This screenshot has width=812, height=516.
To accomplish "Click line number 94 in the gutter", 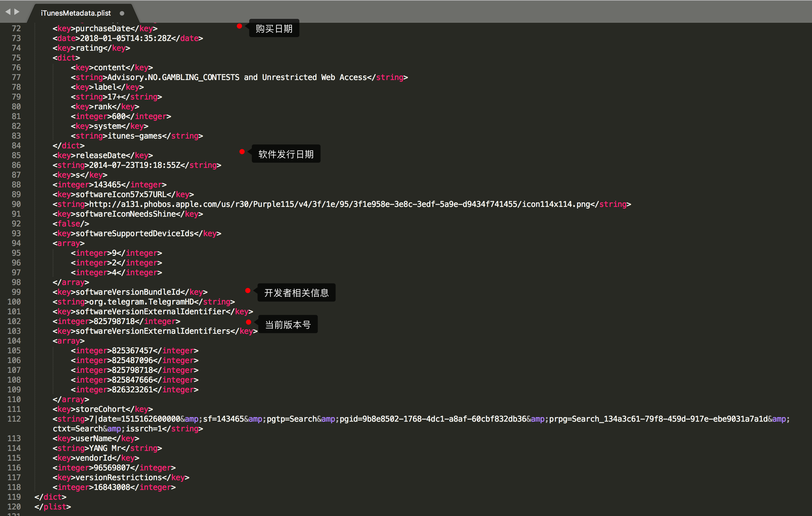I will pos(16,243).
